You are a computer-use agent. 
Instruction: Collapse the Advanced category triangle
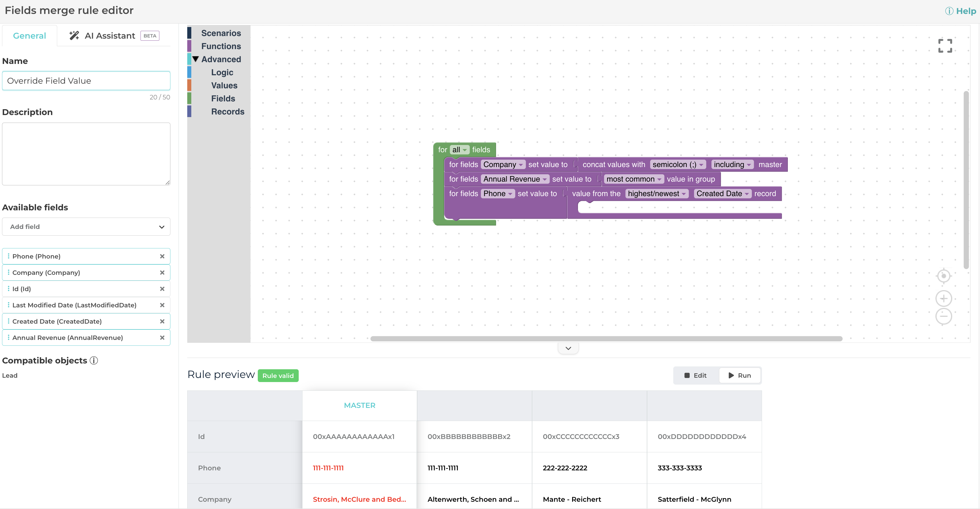pos(196,59)
